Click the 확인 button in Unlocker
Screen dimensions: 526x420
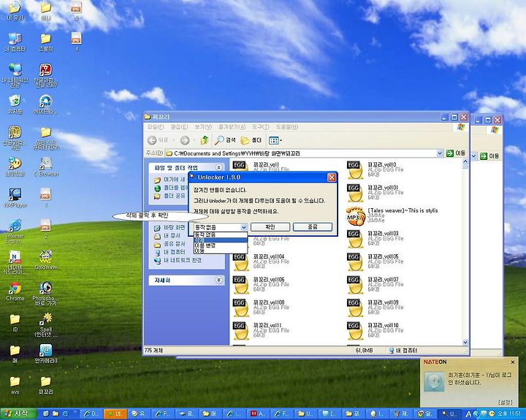[x=270, y=226]
